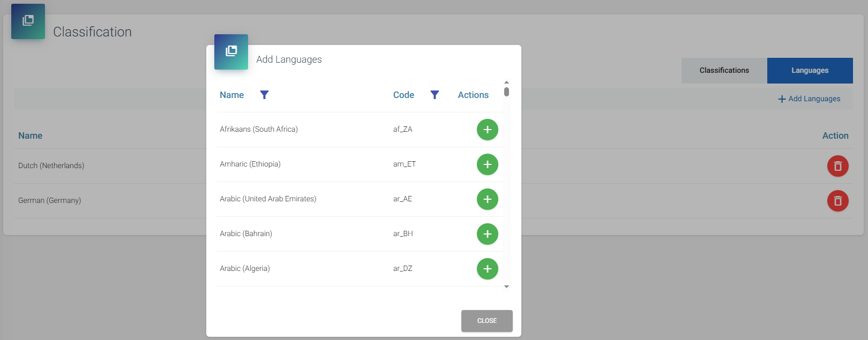This screenshot has width=868, height=340.
Task: Add Amharic (Ethiopia) using plus button
Action: click(x=487, y=164)
